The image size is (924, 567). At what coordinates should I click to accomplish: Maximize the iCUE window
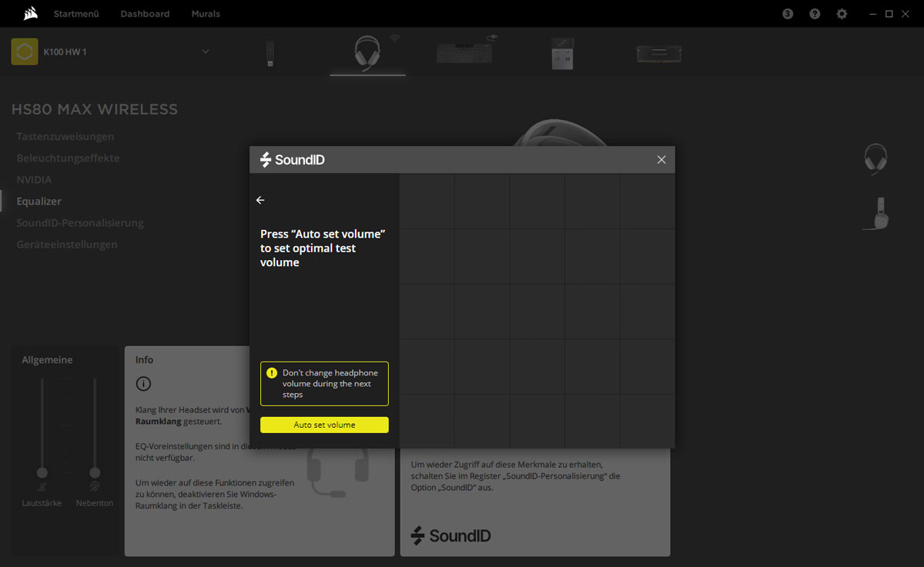pyautogui.click(x=889, y=14)
